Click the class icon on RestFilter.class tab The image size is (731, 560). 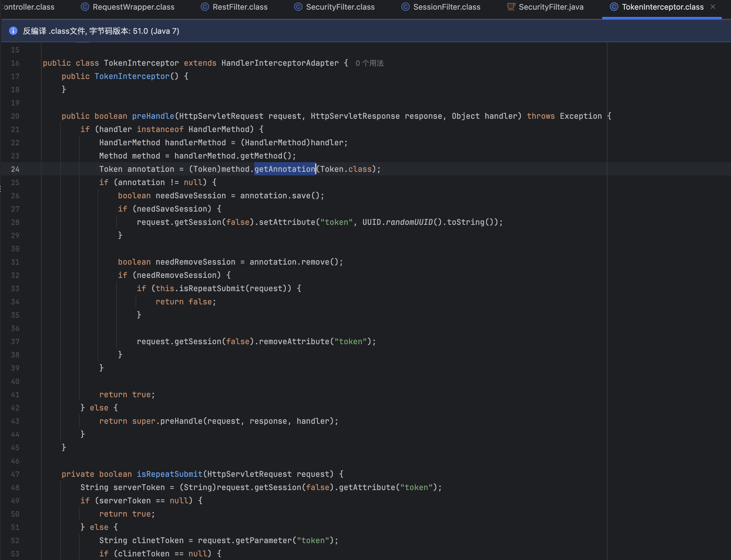(x=205, y=7)
